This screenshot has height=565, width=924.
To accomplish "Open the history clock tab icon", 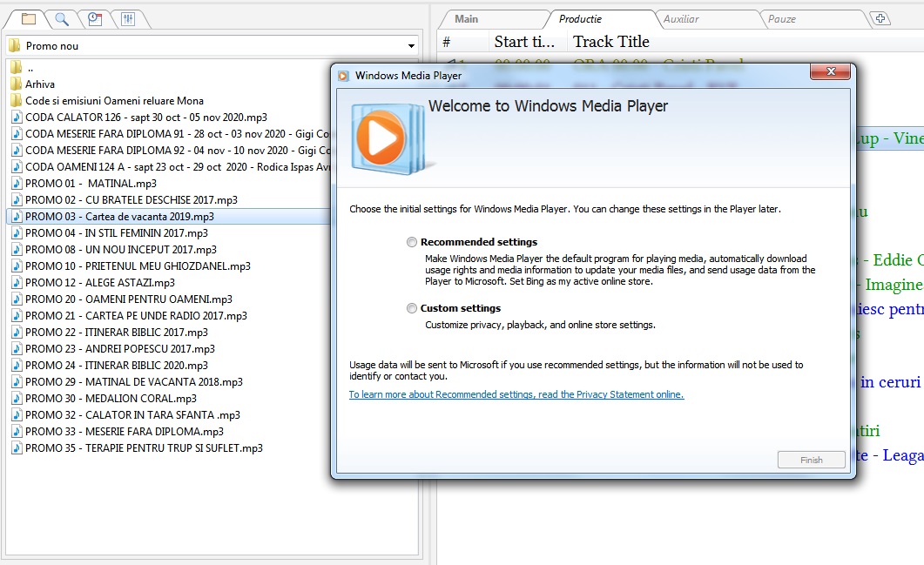I will [95, 19].
